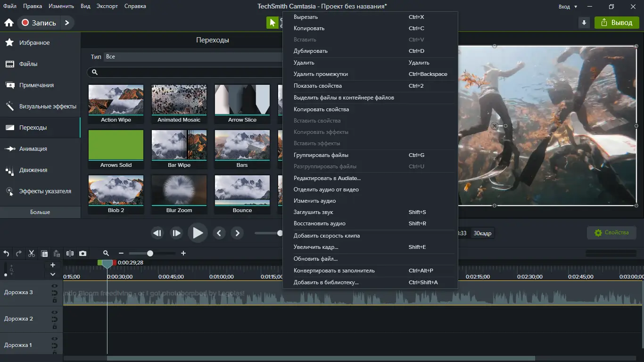Click the green Вывод export button
Viewport: 644px width, 362px height.
point(617,23)
